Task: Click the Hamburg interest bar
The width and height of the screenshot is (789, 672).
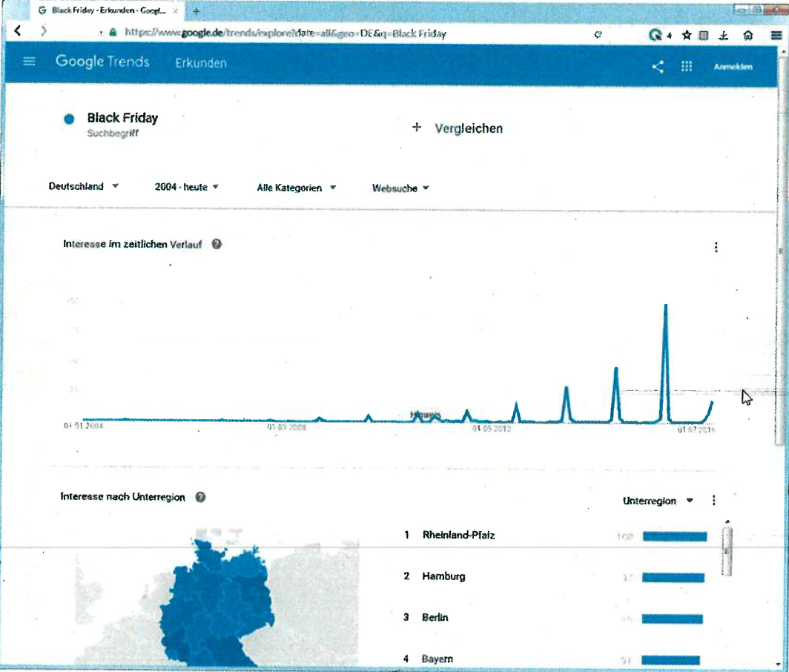Action: (673, 578)
